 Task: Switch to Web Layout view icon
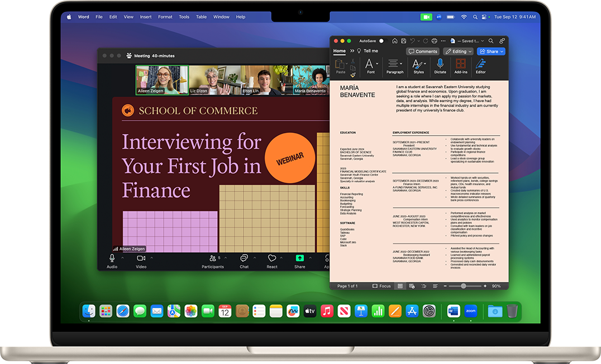[412, 286]
